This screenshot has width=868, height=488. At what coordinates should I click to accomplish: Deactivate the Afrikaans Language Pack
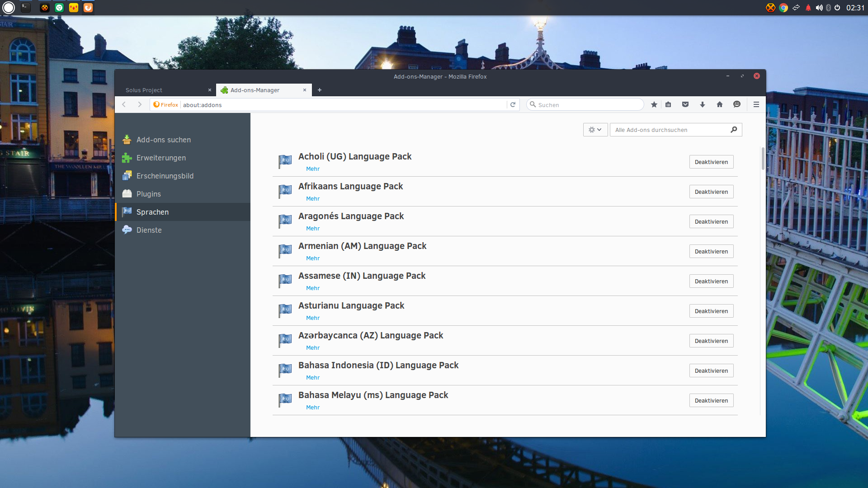pos(711,192)
